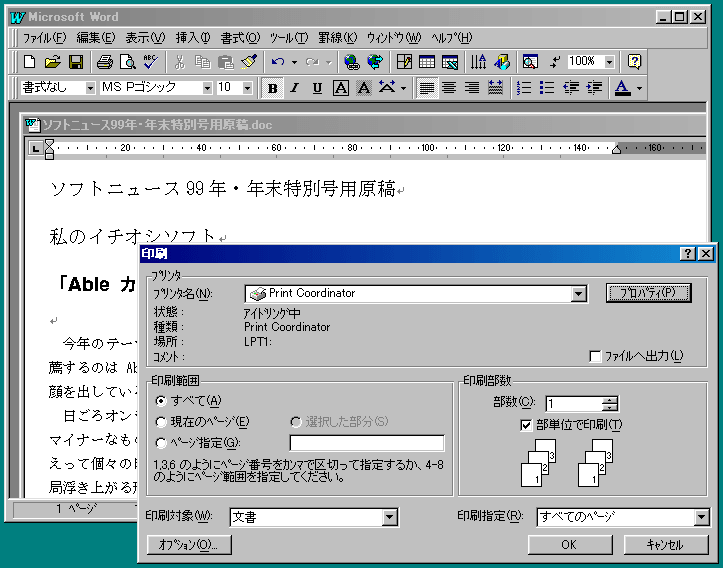The height and width of the screenshot is (568, 723).
Task: Click the Insert Table icon
Action: pyautogui.click(x=427, y=62)
